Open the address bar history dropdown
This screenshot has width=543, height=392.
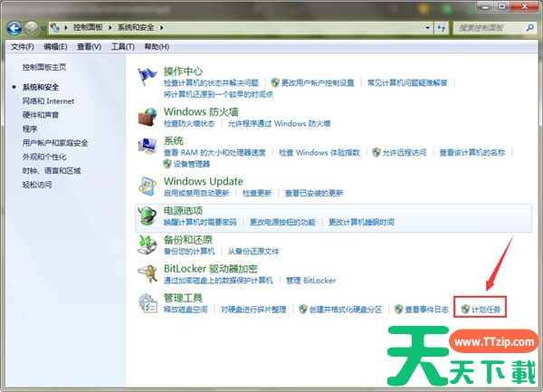tap(427, 28)
